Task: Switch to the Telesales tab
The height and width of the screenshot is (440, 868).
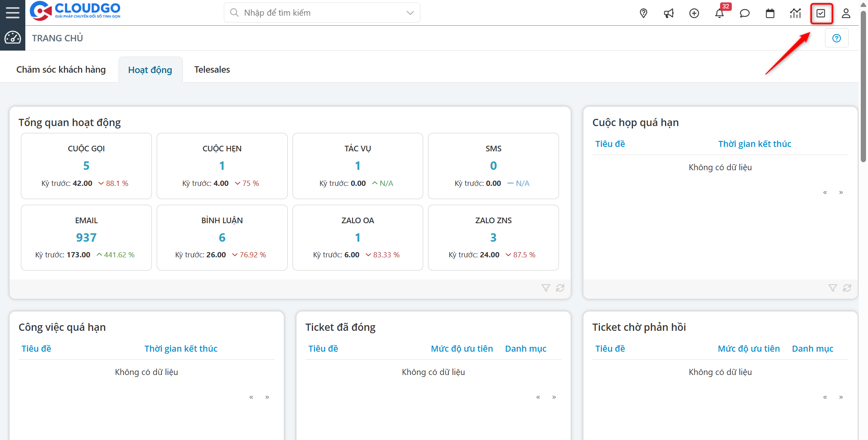Action: pos(212,70)
